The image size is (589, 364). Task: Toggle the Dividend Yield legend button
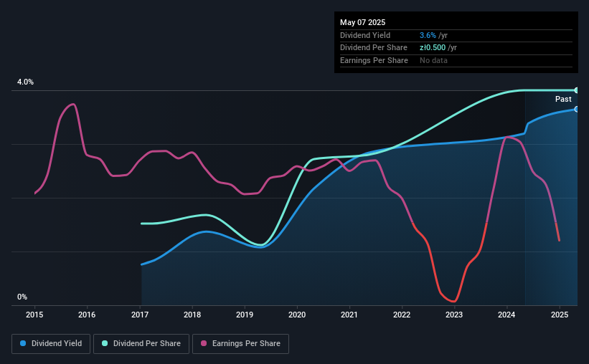pyautogui.click(x=51, y=344)
